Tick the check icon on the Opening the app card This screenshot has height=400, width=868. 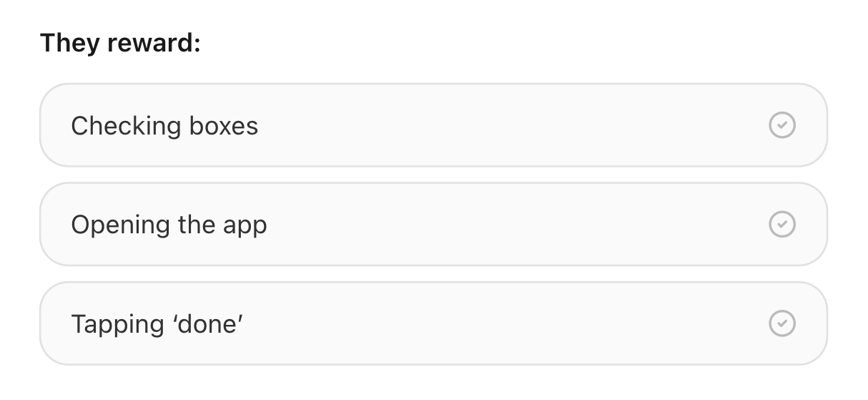(x=781, y=224)
